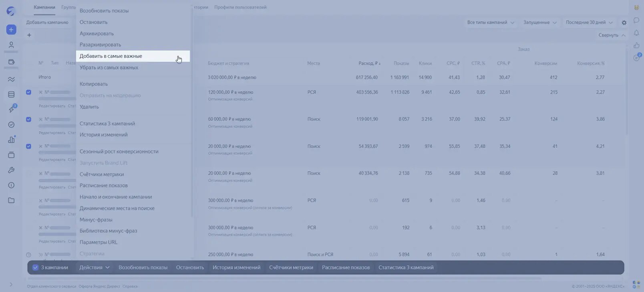
Task: Click the thumbs-up feedback icon
Action: click(636, 45)
